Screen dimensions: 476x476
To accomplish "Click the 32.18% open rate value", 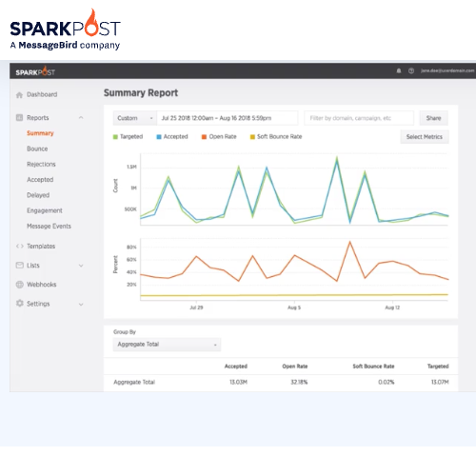I will pyautogui.click(x=299, y=382).
